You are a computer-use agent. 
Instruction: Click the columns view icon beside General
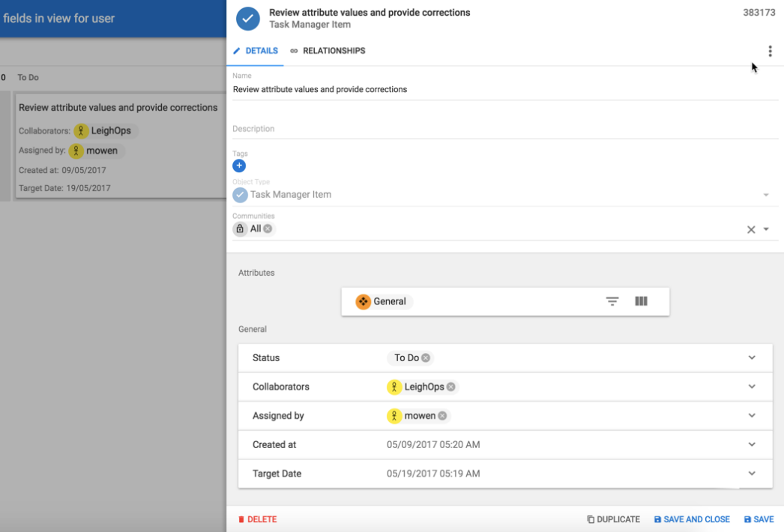[x=641, y=301]
